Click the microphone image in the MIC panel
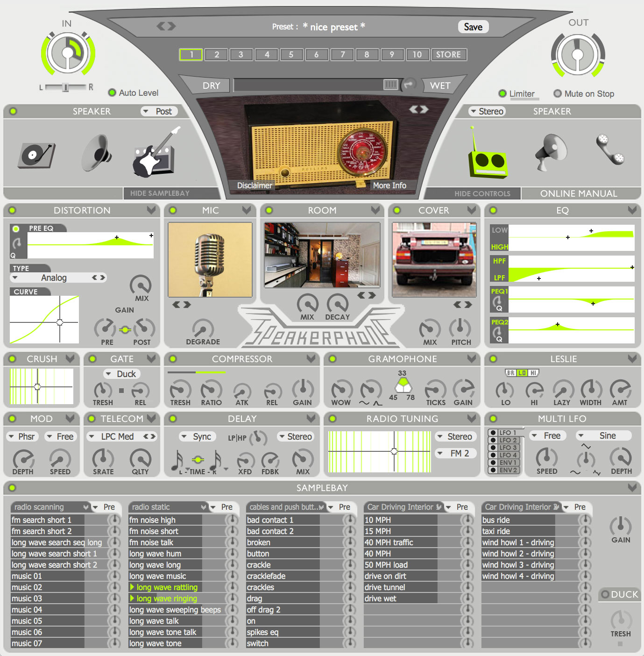Screen dimensions: 644x656 click(209, 259)
